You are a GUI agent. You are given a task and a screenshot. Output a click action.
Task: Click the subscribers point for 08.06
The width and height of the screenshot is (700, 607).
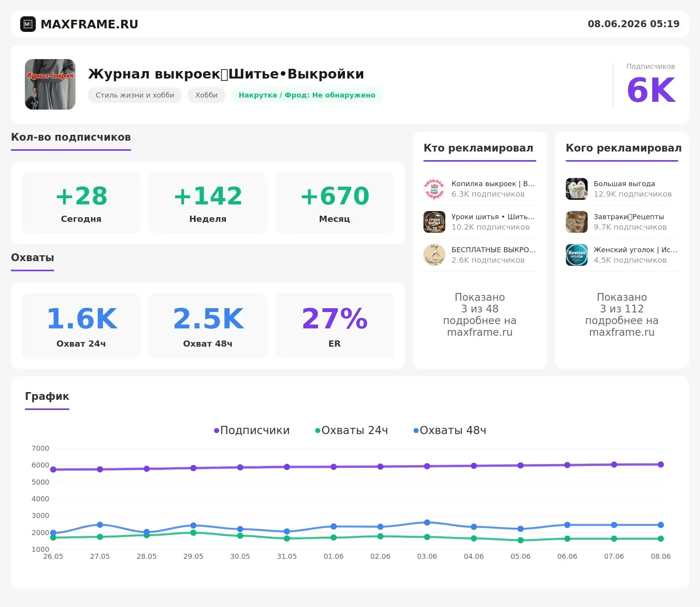click(661, 464)
